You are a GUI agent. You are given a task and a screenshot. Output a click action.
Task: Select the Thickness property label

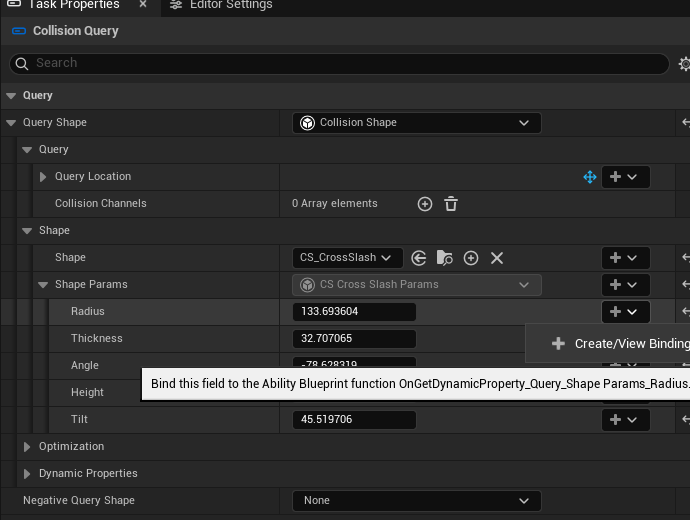[x=97, y=338]
